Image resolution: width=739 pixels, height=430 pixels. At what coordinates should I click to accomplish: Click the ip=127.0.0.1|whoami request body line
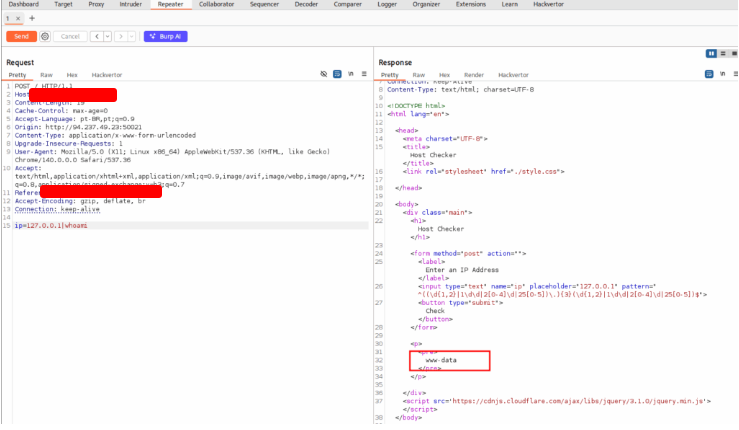[x=51, y=225]
